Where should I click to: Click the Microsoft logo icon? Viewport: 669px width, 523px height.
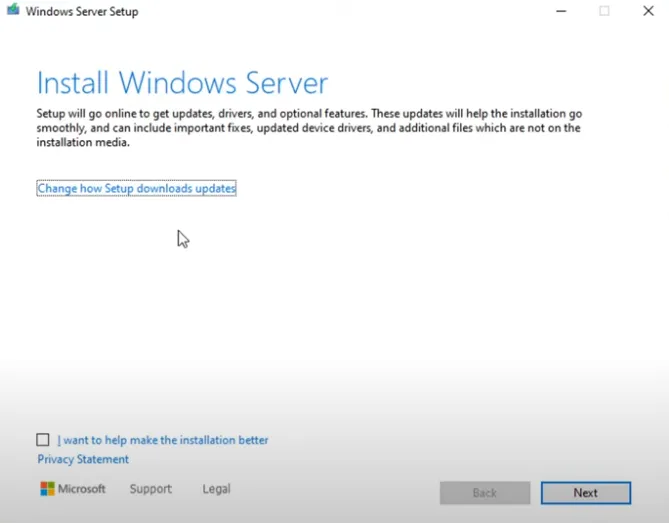tap(47, 489)
